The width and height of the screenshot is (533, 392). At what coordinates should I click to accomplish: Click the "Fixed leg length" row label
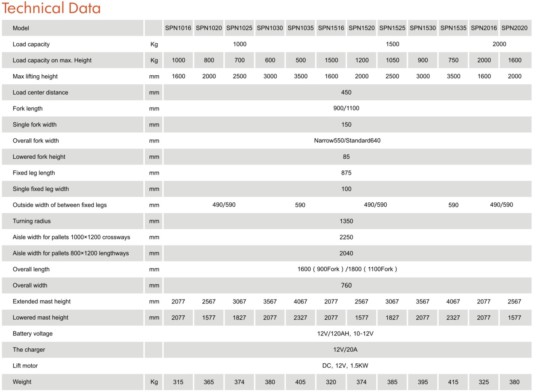pyautogui.click(x=34, y=173)
